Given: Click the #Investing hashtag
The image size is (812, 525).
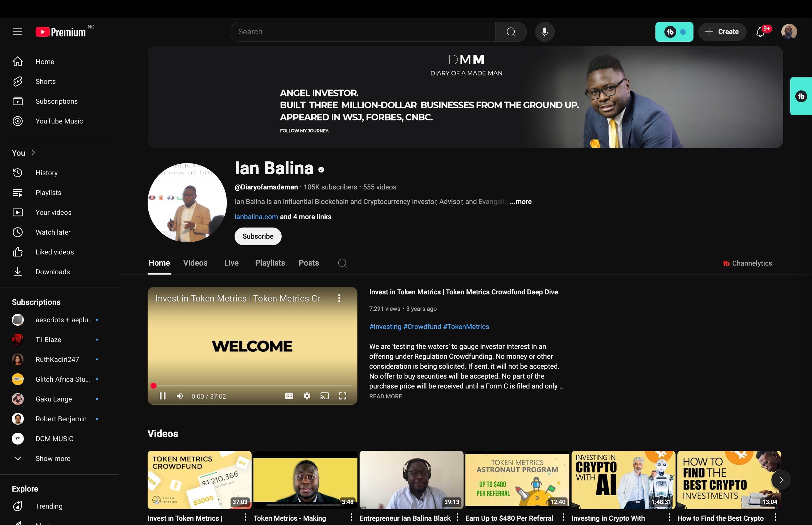Looking at the screenshot, I should [x=385, y=327].
